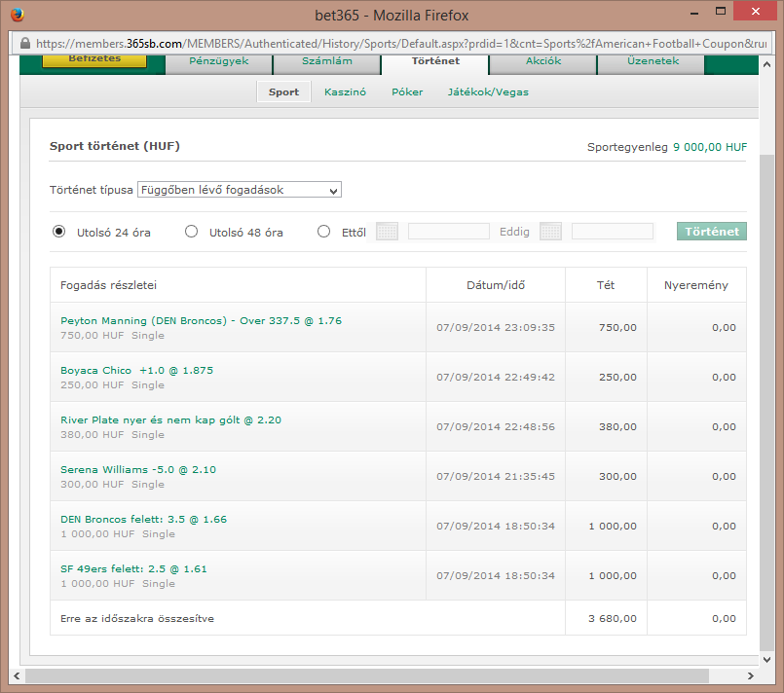Open the Peyton Manning Over 337.5 bet
The width and height of the screenshot is (784, 693).
pyautogui.click(x=201, y=321)
